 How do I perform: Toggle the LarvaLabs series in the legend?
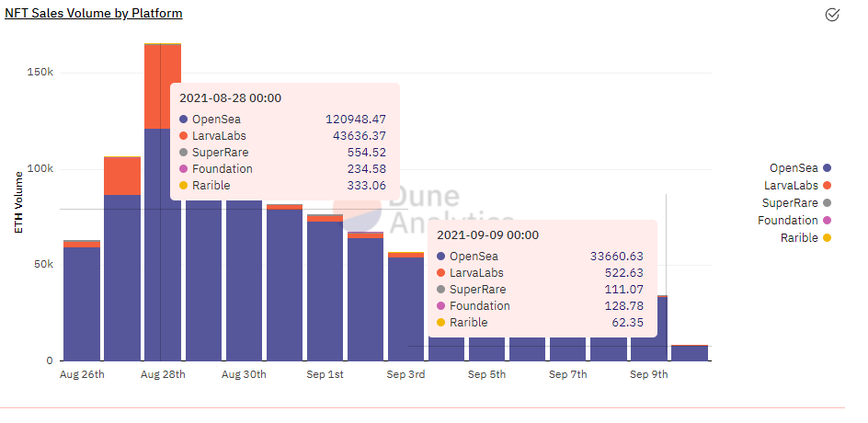click(x=791, y=186)
